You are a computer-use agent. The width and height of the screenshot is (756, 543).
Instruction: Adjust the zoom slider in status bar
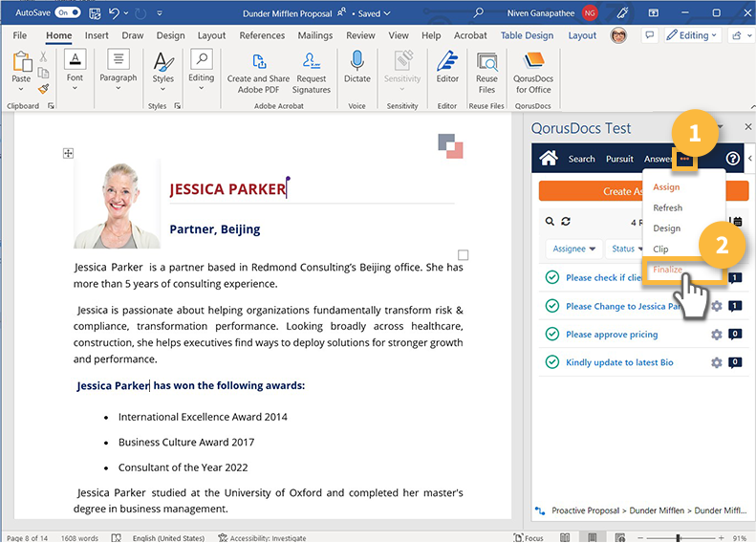pyautogui.click(x=678, y=537)
